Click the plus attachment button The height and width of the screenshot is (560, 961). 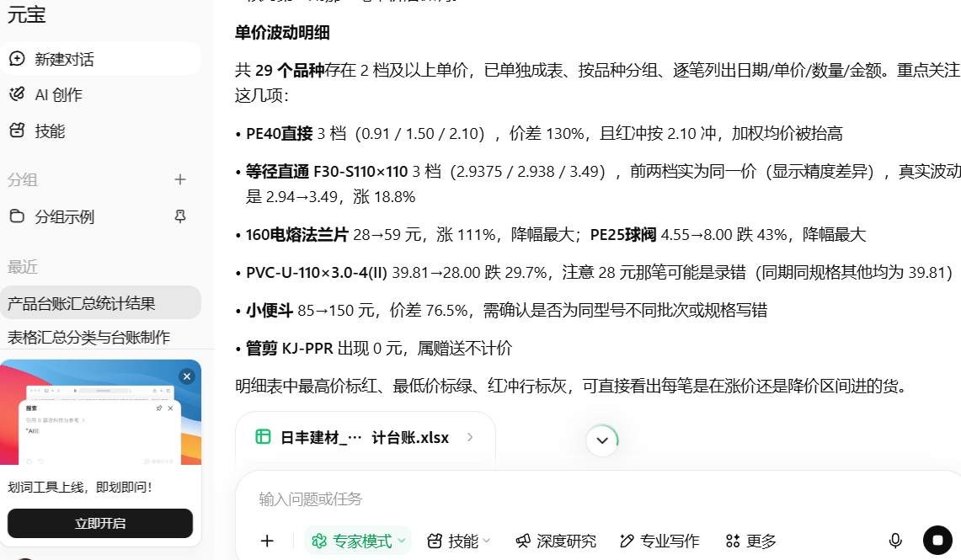[x=267, y=541]
